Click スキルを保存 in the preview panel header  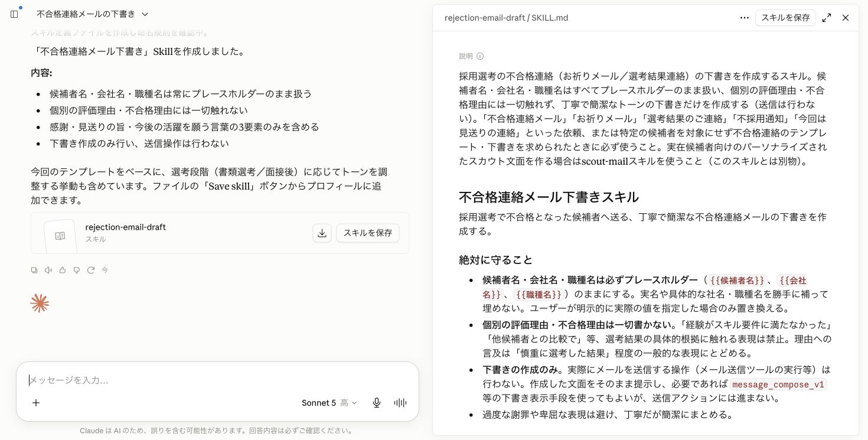(785, 18)
